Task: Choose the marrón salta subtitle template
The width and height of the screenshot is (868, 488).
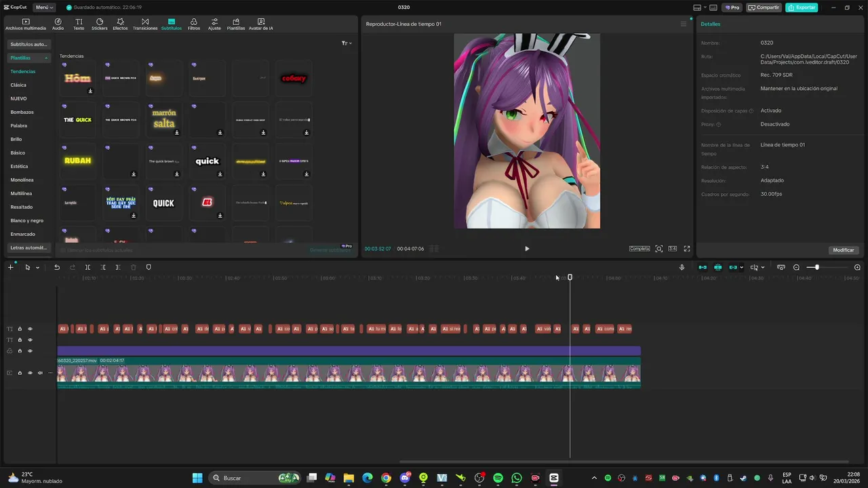Action: click(x=163, y=119)
